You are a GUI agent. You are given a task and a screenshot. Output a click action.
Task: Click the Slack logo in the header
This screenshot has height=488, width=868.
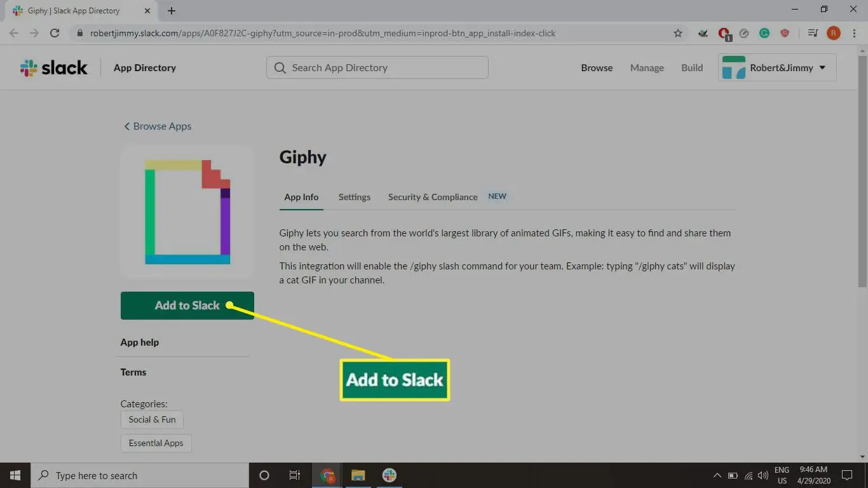54,67
